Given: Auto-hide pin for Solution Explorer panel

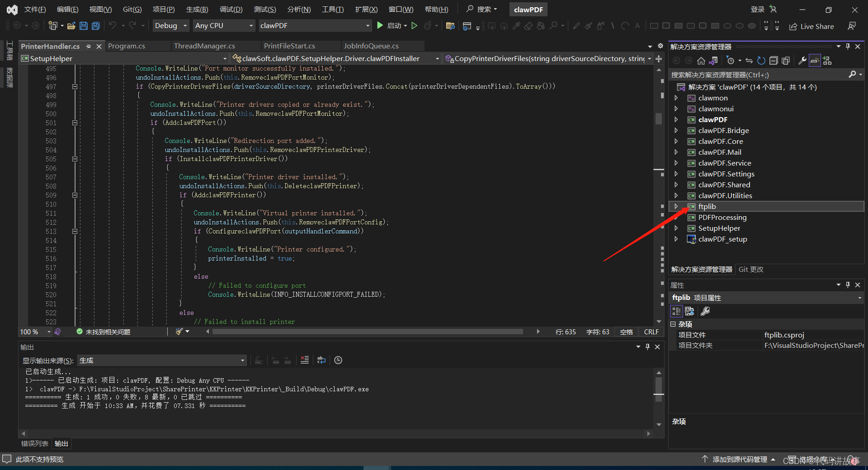Looking at the screenshot, I should click(x=848, y=47).
